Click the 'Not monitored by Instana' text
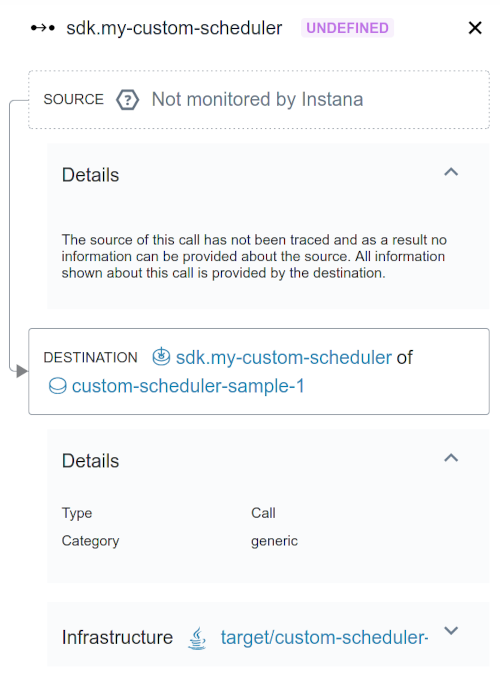Screen dimensions: 500x689 pos(257,99)
